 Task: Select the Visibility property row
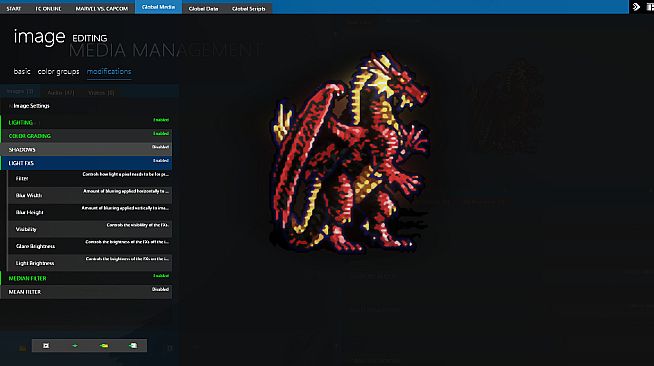90,229
